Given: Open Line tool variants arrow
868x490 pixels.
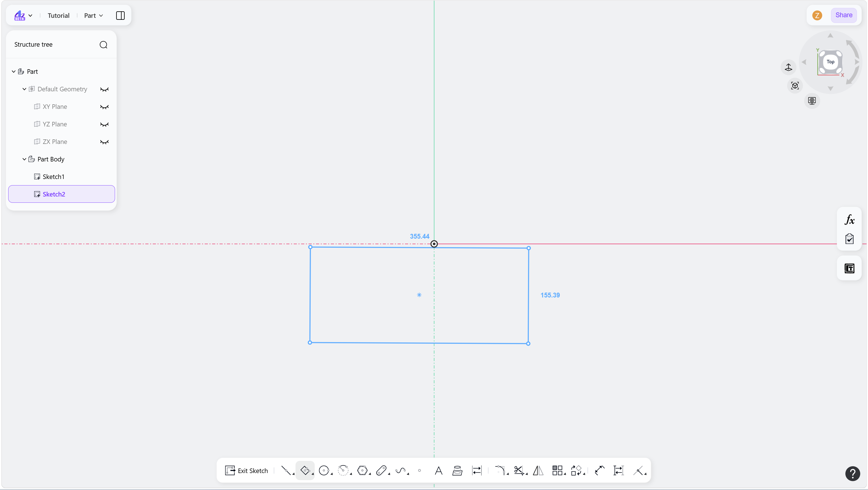Looking at the screenshot, I should [293, 474].
